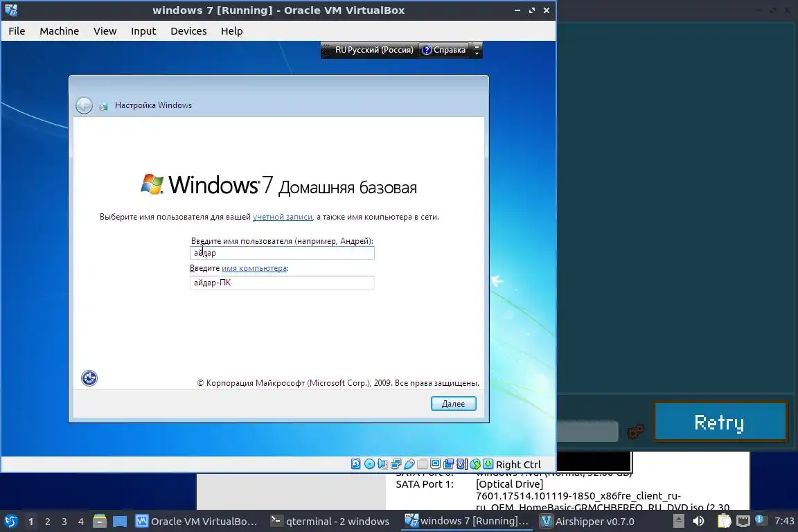Open the taskbar application launcher menu

(10, 521)
